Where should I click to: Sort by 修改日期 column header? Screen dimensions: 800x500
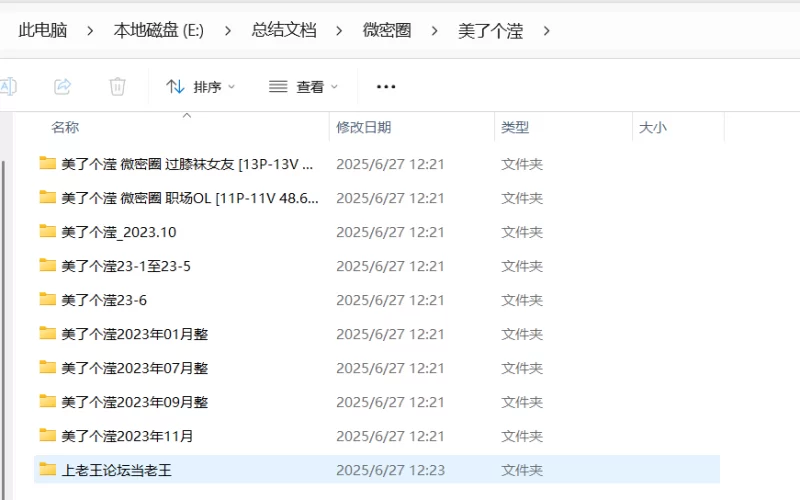[364, 127]
